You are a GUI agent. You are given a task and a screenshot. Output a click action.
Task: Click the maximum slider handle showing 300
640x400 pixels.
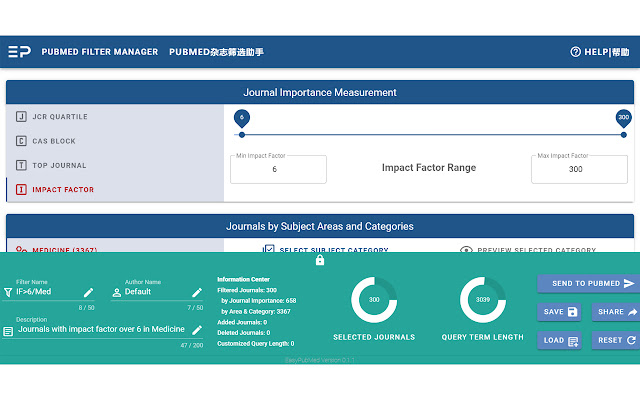click(623, 119)
